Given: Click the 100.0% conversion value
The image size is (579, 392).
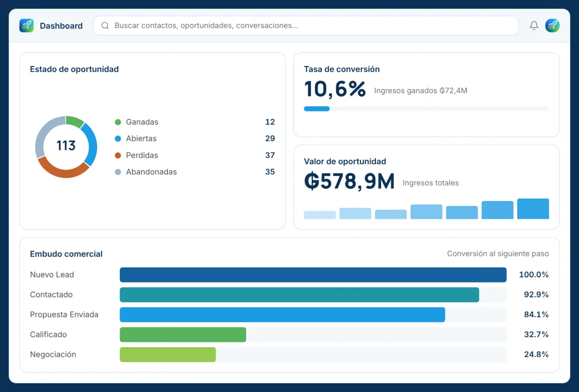Looking at the screenshot, I should [x=534, y=275].
